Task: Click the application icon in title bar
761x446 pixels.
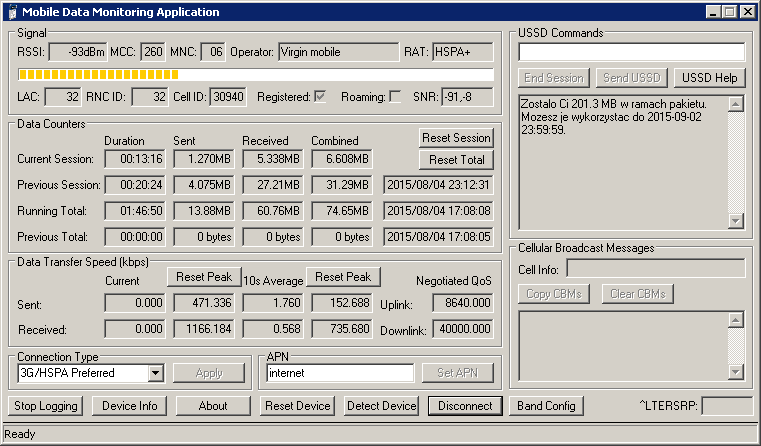Action: pos(10,12)
